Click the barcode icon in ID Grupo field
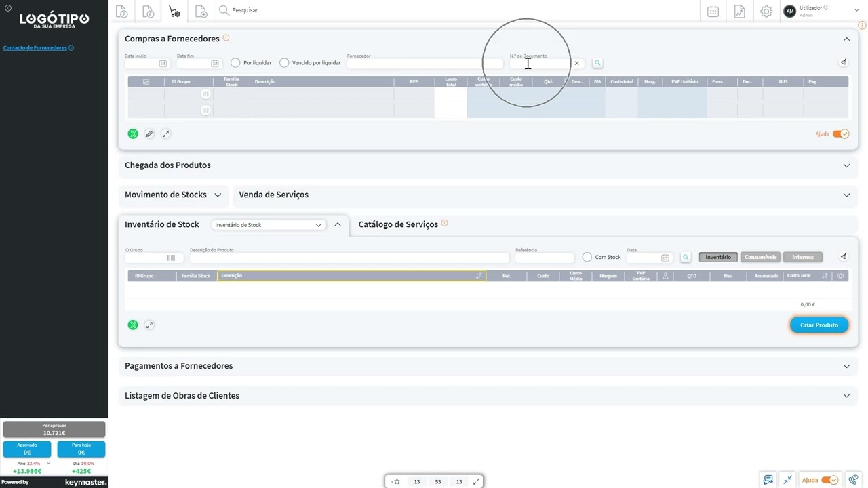Image resolution: width=868 pixels, height=488 pixels. [x=171, y=258]
